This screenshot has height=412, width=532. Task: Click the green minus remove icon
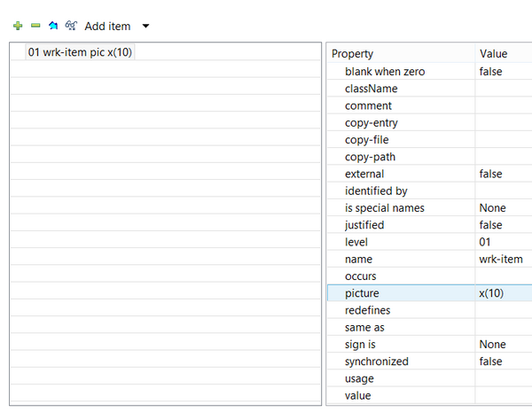pos(35,27)
